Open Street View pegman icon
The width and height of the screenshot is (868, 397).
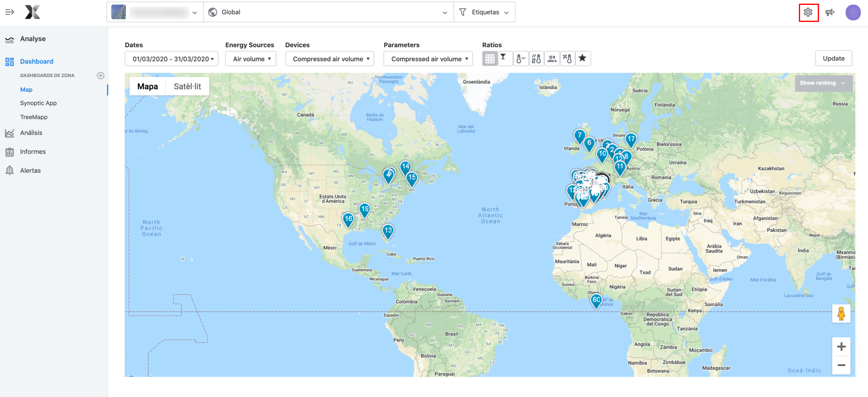coord(841,313)
